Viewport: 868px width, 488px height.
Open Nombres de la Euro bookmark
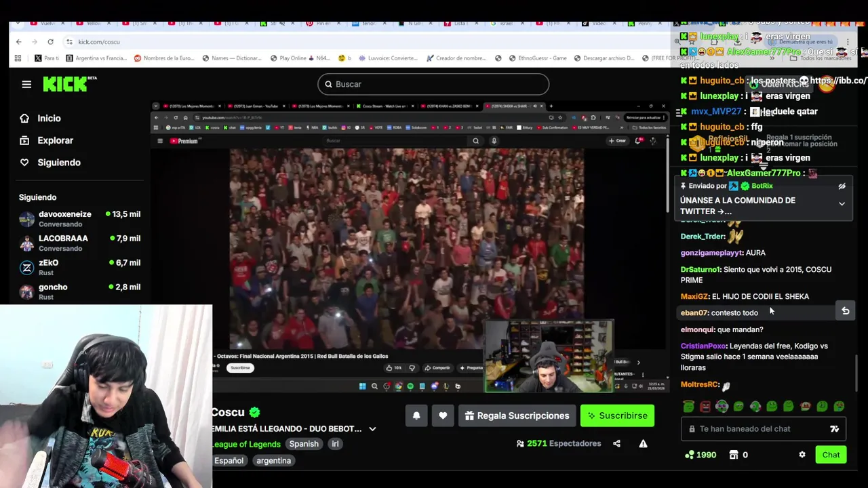164,58
